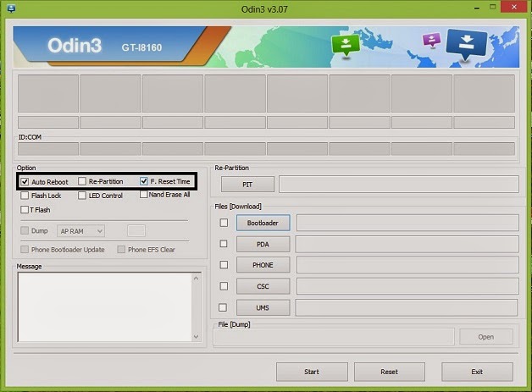Click the CSC file path field
This screenshot has height=392, width=532.
click(x=407, y=286)
